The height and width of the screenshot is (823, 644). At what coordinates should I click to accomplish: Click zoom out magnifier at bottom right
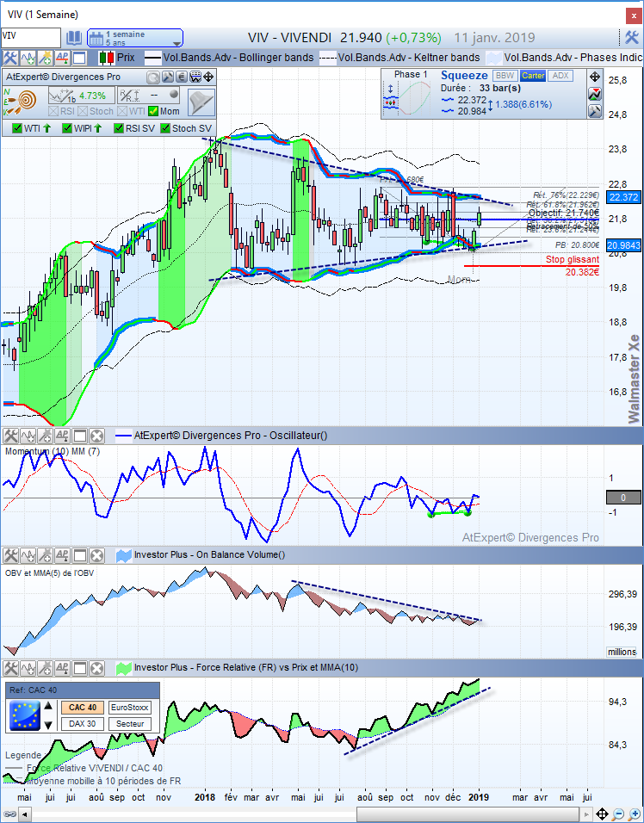click(618, 814)
